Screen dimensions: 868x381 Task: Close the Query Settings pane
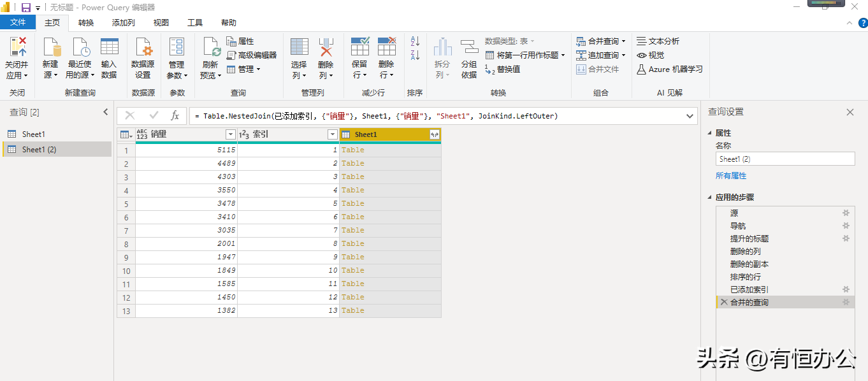pyautogui.click(x=850, y=112)
